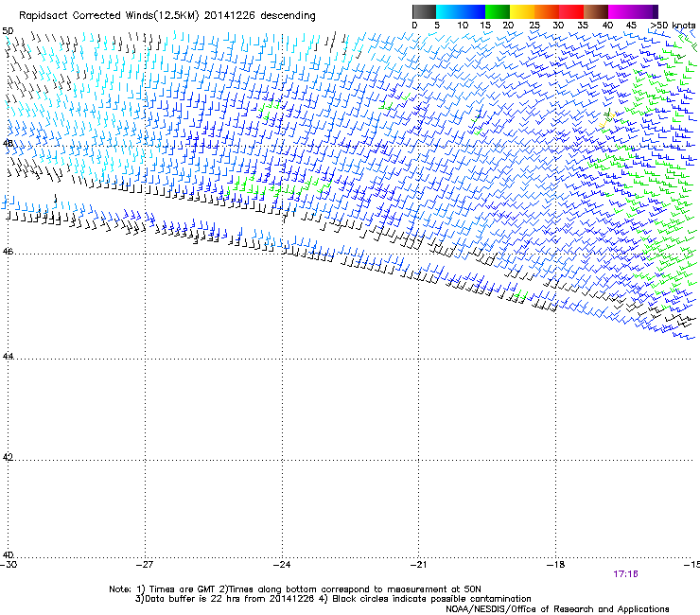
Task: Click the red 30-35 knots legend swatch
Action: [x=571, y=11]
